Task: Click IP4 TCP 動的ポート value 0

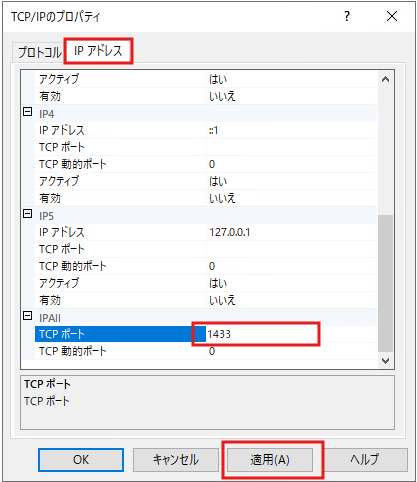Action: click(x=212, y=164)
